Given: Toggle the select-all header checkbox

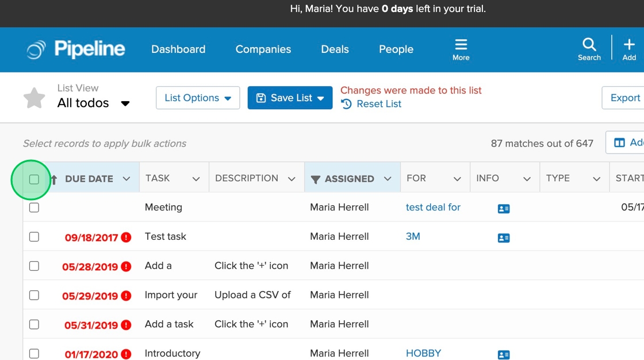Looking at the screenshot, I should 34,179.
